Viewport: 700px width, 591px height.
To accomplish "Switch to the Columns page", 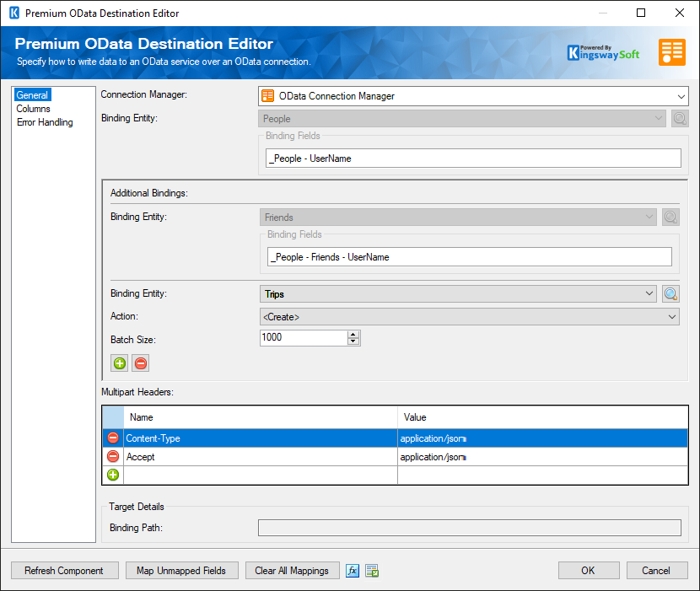I will [x=34, y=109].
